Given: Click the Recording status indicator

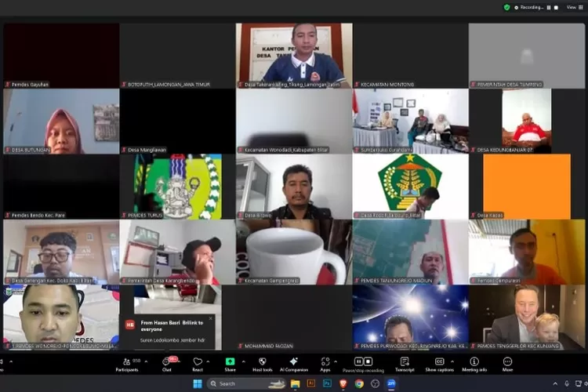Looking at the screenshot, I should (x=528, y=7).
